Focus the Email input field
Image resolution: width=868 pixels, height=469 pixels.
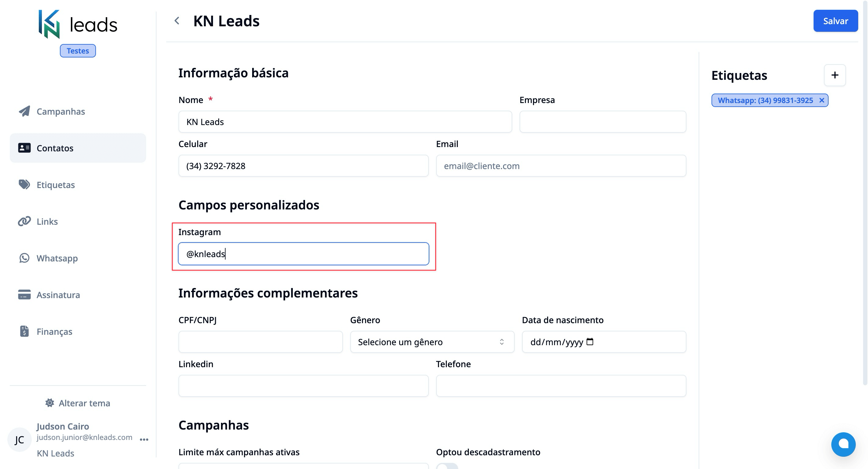tap(561, 166)
